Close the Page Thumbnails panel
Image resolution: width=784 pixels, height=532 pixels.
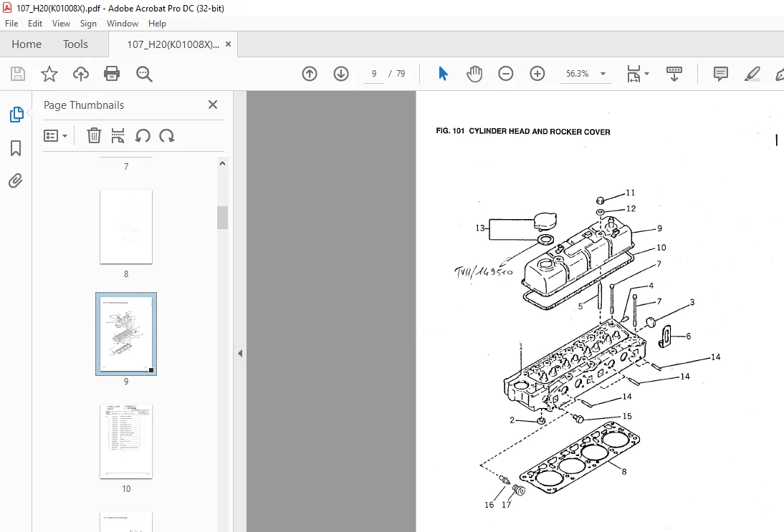pos(213,105)
